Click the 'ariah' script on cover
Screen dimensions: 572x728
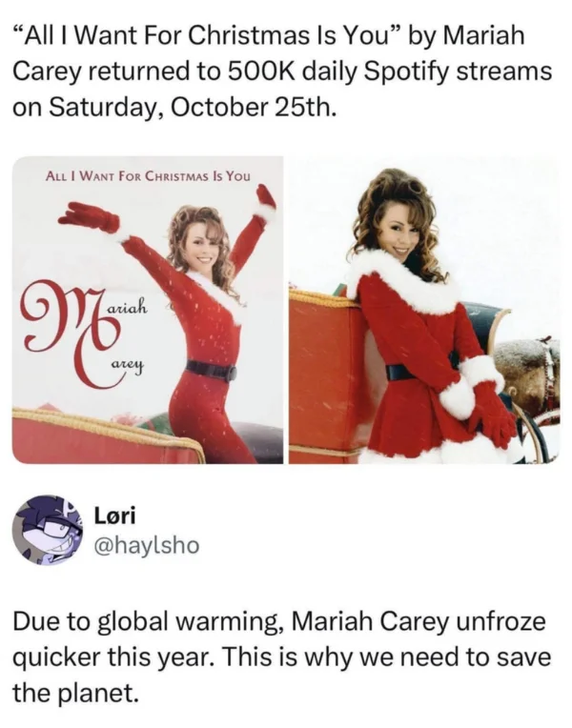pyautogui.click(x=129, y=308)
